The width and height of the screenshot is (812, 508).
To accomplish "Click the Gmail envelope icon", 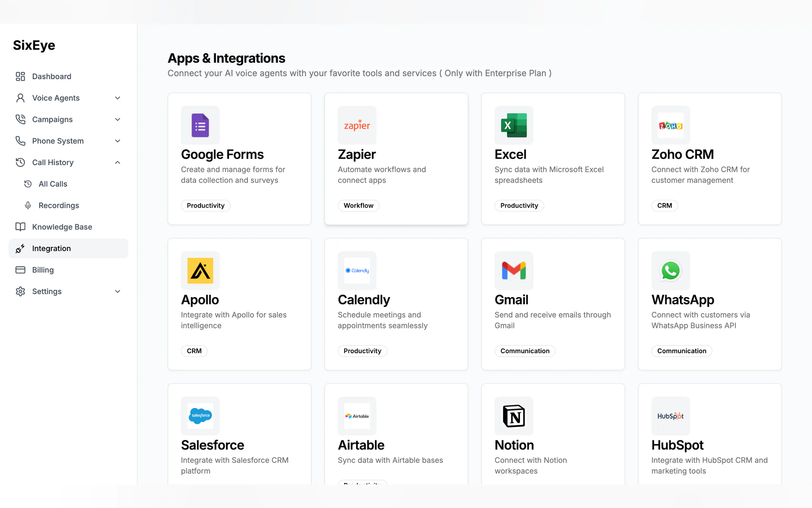I will 514,270.
